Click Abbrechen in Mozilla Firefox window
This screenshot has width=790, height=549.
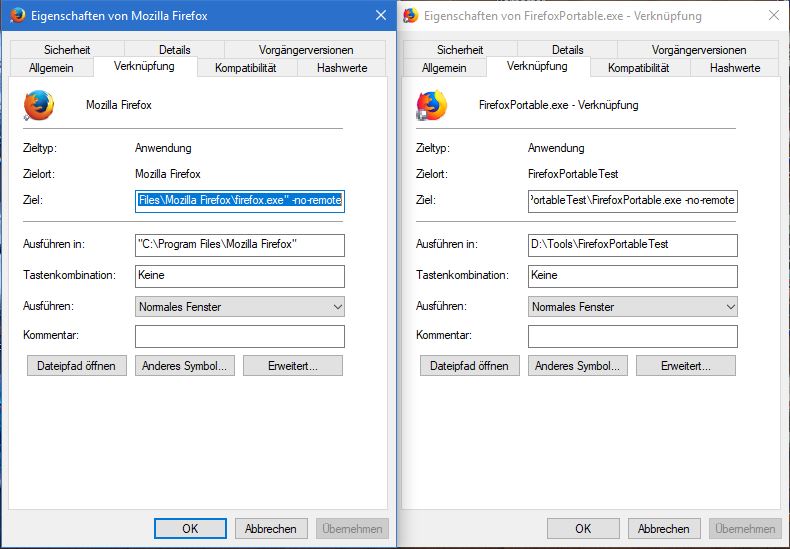271,528
